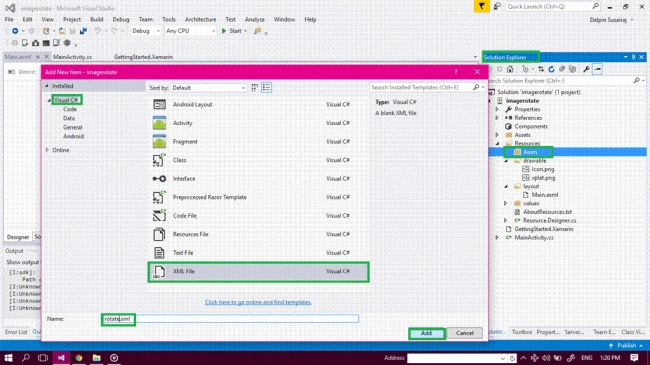The height and width of the screenshot is (365, 650).
Task: Pick the Preprocessed Razor Template icon
Action: tap(159, 197)
